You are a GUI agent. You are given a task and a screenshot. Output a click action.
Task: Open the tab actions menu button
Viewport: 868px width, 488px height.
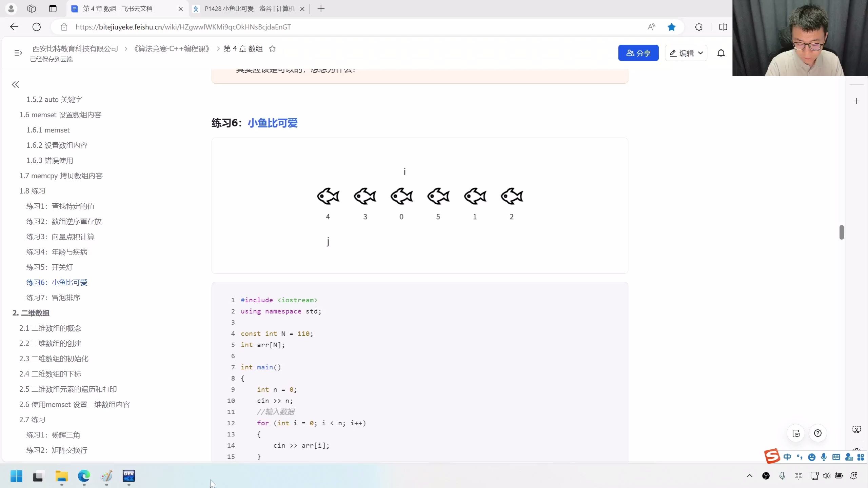point(53,8)
